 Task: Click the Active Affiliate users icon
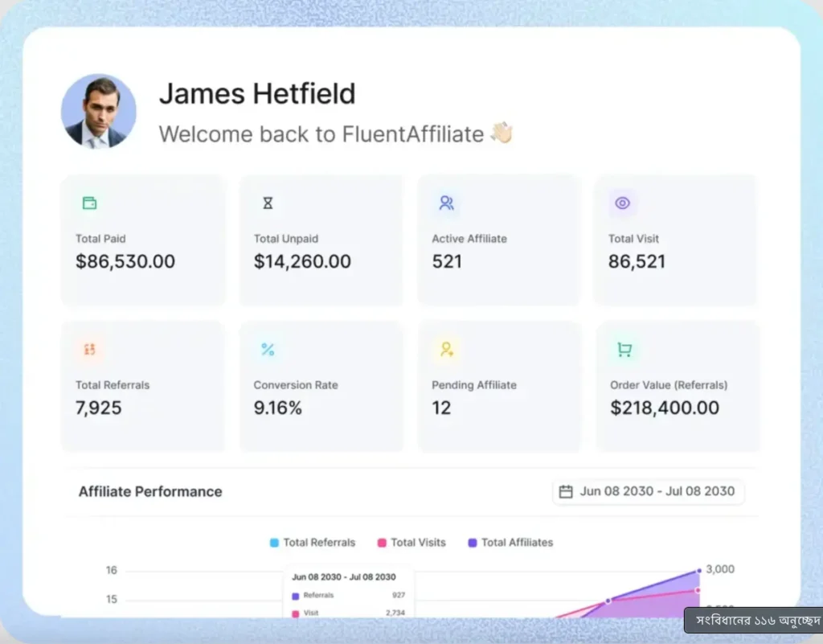tap(447, 203)
